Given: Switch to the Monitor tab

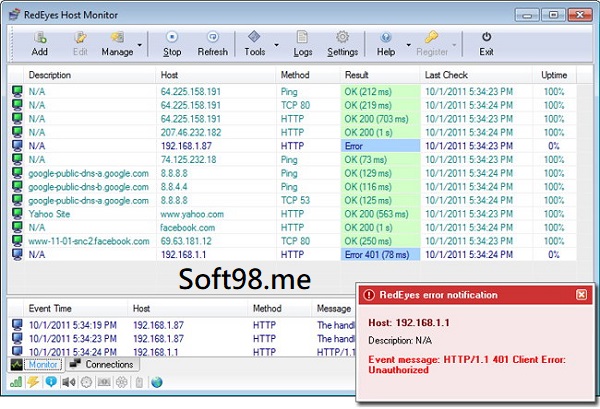Looking at the screenshot, I should coord(36,364).
